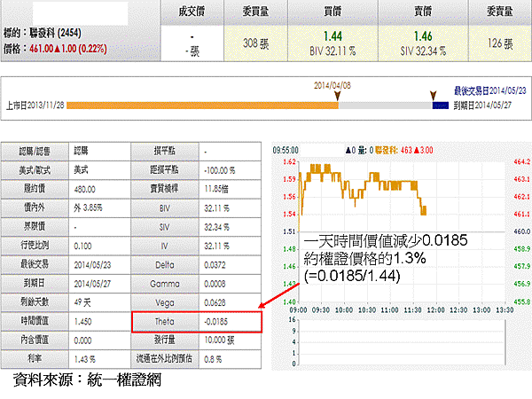Click the 買價 column header
This screenshot has height=399, width=532.
332,12
